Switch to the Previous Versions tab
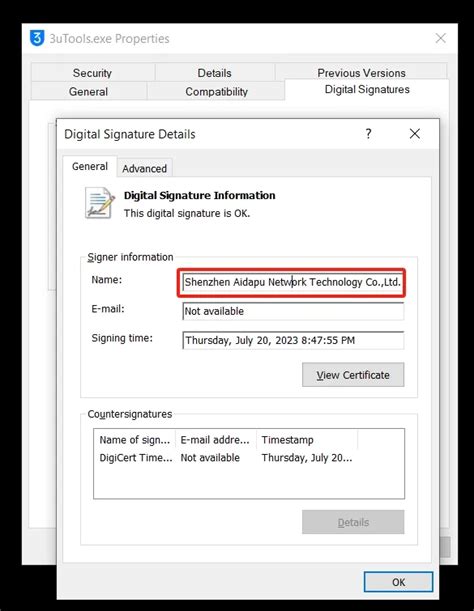Viewport: 474px width, 611px height. pos(361,72)
